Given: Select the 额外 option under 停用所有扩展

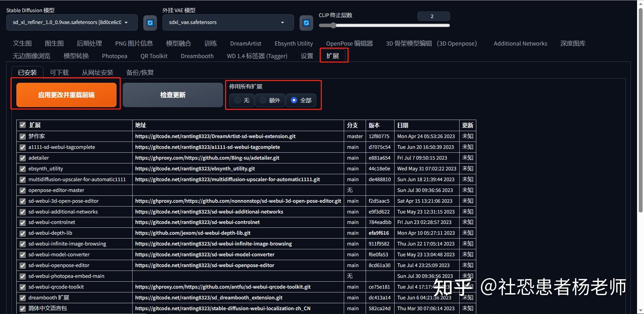Looking at the screenshot, I should click(x=263, y=100).
